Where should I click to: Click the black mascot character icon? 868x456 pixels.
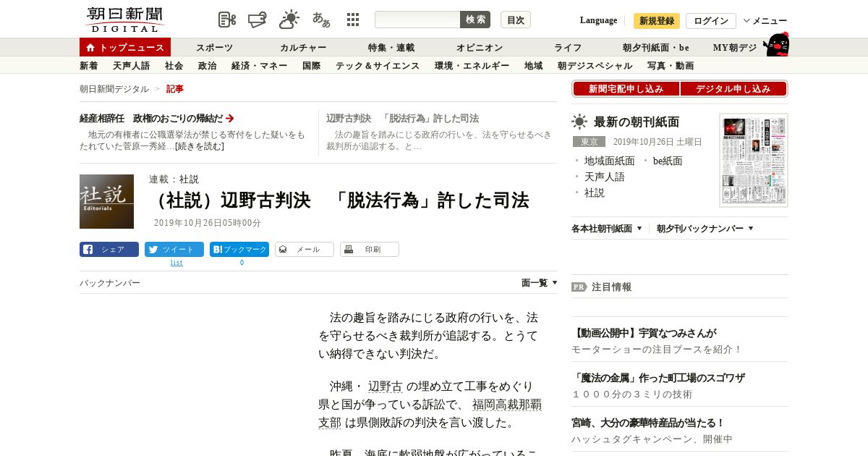point(775,44)
